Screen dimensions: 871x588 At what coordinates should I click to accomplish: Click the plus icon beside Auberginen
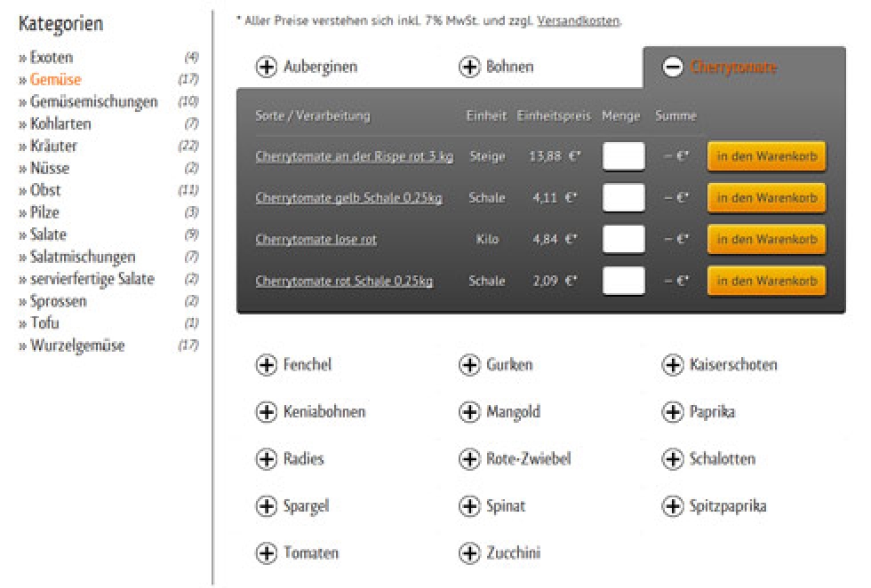(266, 68)
